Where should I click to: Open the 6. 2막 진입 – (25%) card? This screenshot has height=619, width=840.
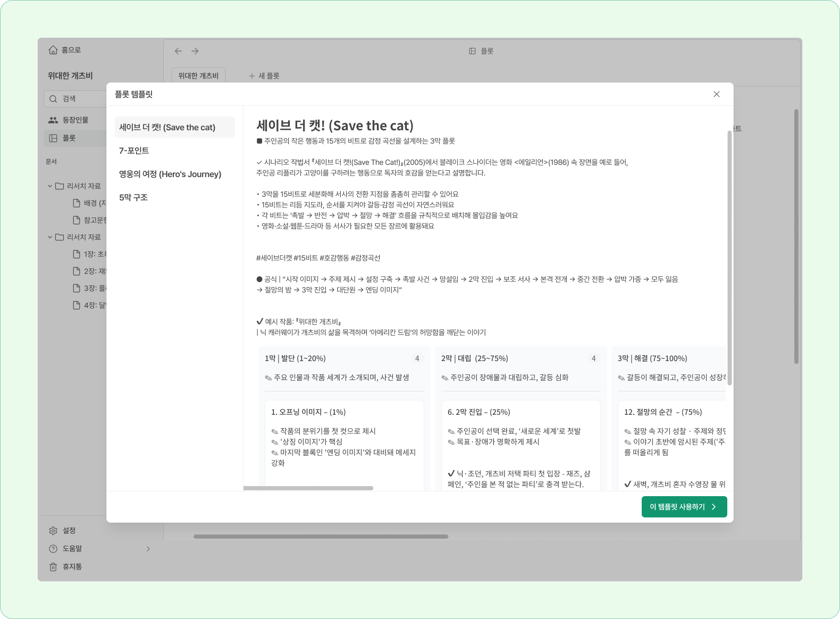pyautogui.click(x=521, y=445)
